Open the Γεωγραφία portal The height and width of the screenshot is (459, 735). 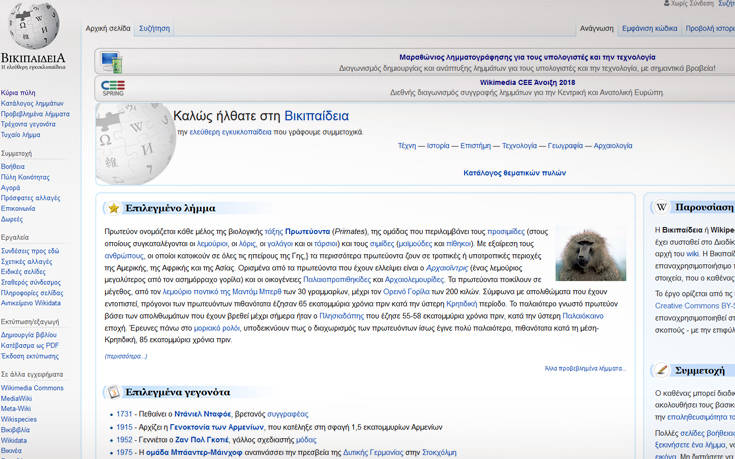(565, 146)
